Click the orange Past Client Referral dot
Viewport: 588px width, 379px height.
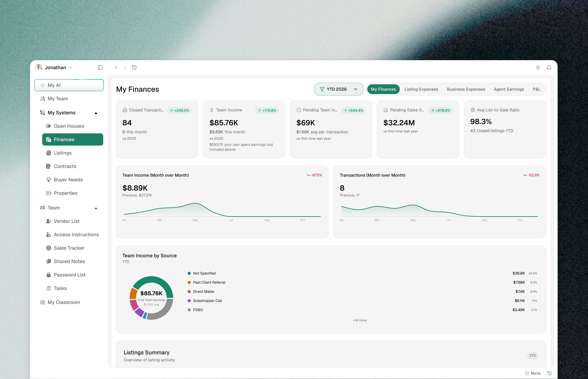[x=189, y=282]
